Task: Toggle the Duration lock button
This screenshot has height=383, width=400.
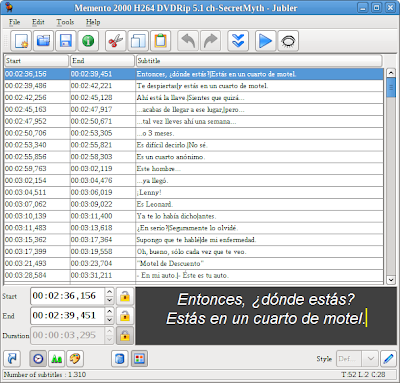Action: [x=125, y=335]
